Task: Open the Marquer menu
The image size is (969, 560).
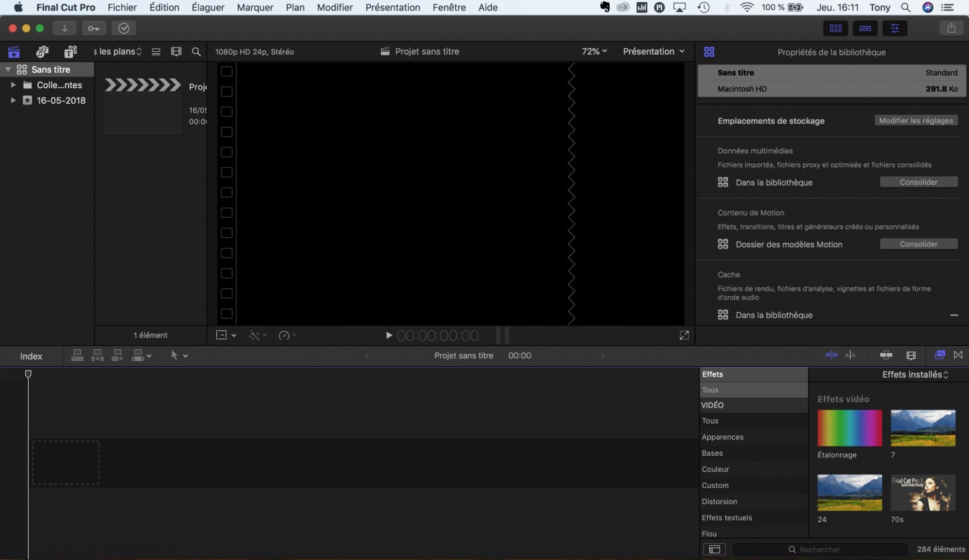Action: point(255,7)
